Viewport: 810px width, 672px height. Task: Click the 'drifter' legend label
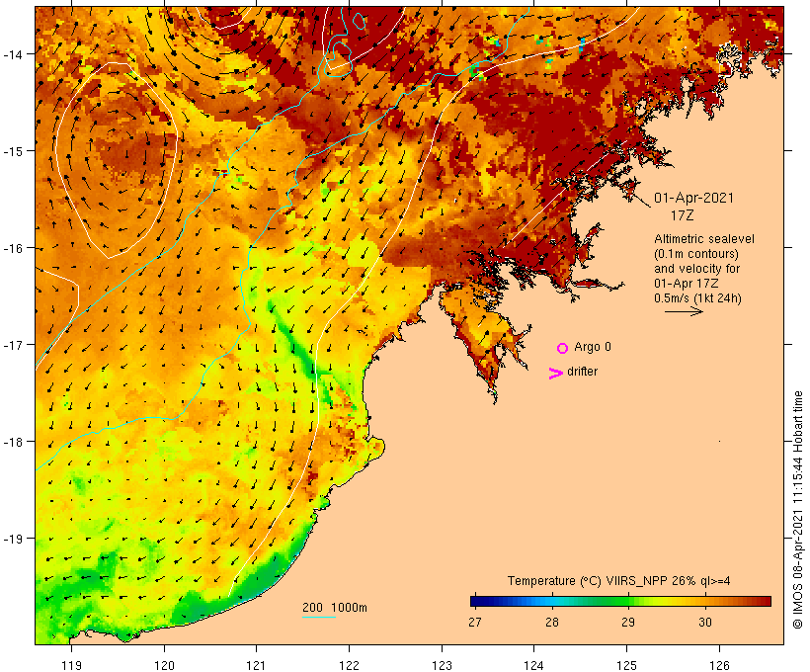click(x=582, y=372)
